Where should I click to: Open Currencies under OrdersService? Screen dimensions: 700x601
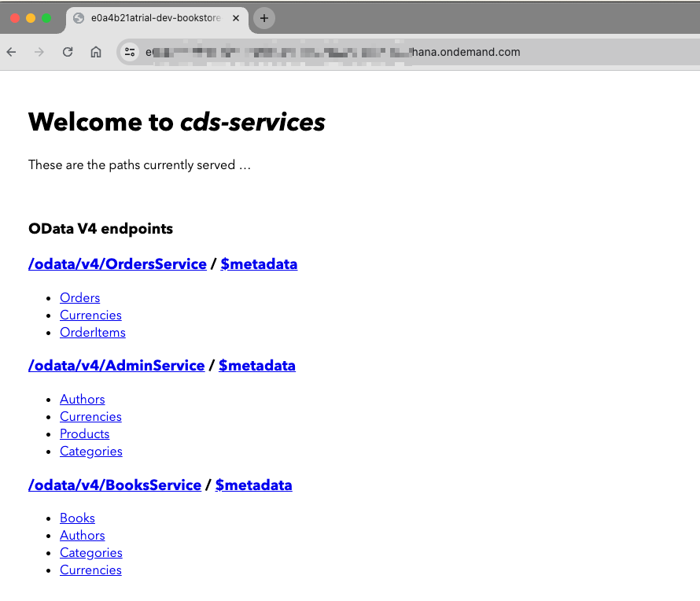(90, 315)
